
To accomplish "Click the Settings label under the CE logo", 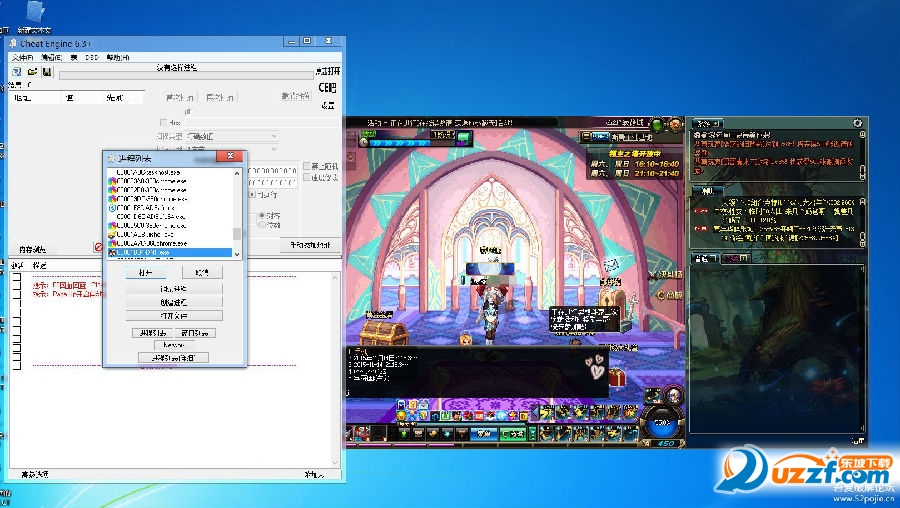I will click(x=328, y=105).
